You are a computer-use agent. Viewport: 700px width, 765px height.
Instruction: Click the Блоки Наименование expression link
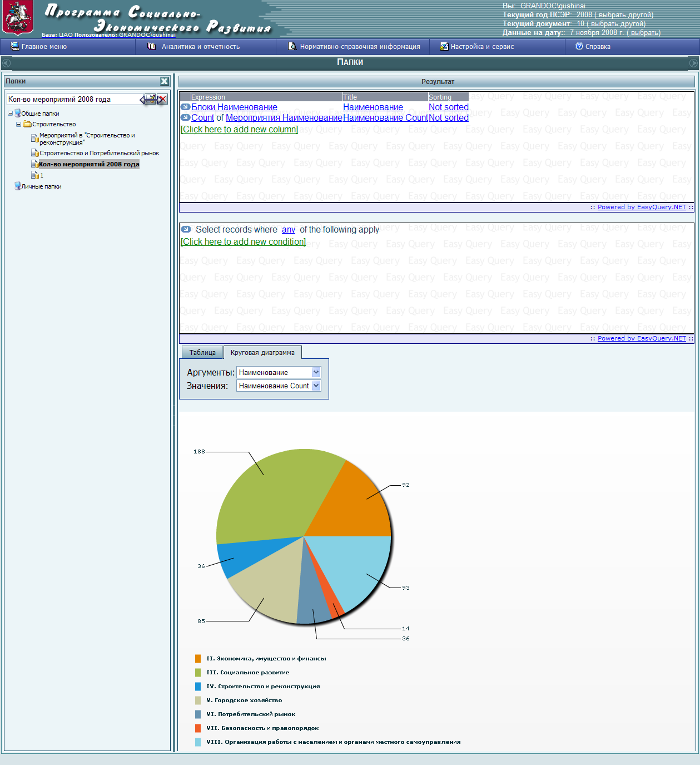[x=235, y=107]
